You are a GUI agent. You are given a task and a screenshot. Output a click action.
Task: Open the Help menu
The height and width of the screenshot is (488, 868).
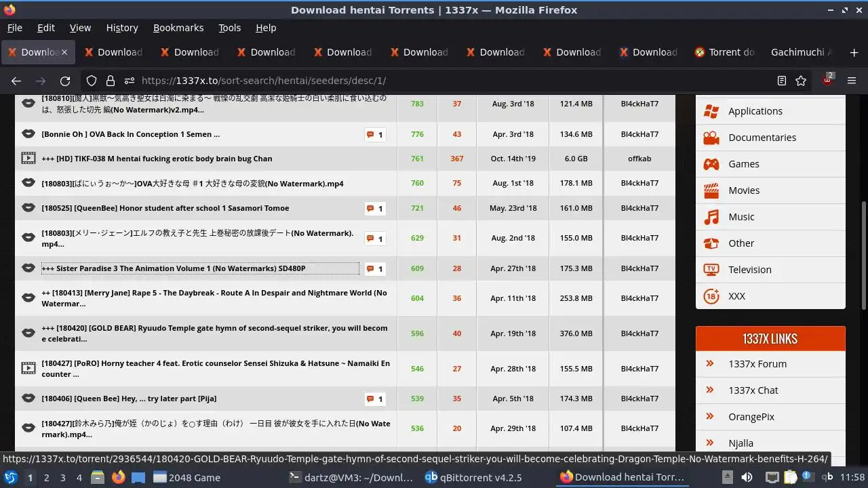pos(266,28)
